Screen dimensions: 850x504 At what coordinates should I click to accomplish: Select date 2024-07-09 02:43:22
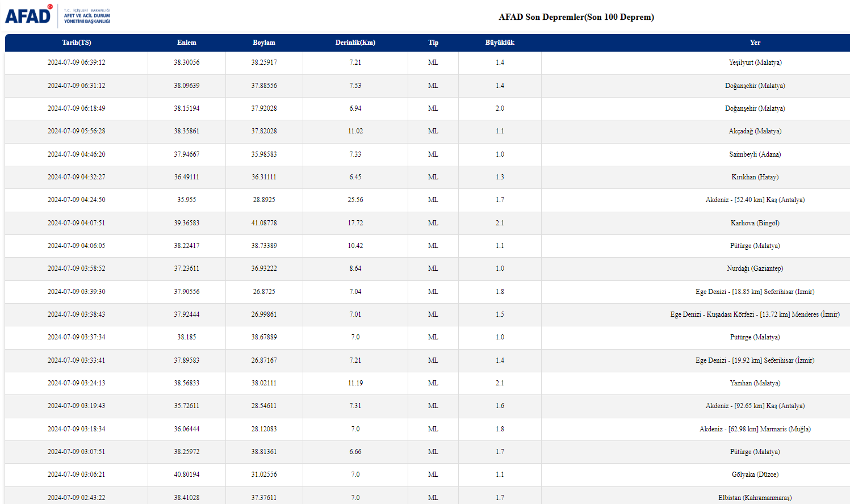pyautogui.click(x=77, y=498)
